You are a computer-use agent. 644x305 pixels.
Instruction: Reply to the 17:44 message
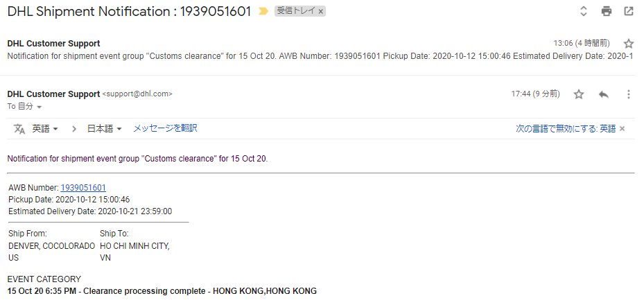(603, 94)
